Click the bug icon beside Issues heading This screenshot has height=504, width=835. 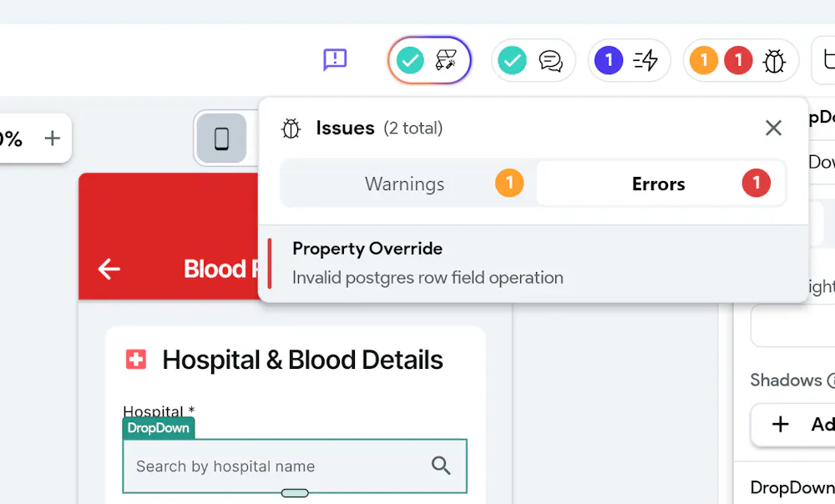coord(291,129)
